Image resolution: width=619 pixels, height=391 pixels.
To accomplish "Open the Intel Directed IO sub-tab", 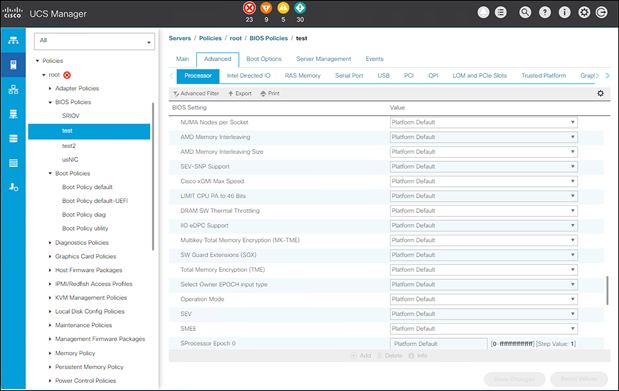I will [249, 75].
